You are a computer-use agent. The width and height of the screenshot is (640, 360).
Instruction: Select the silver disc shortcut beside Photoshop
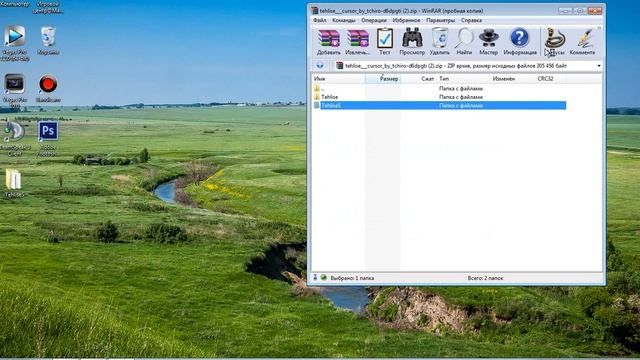[x=15, y=139]
